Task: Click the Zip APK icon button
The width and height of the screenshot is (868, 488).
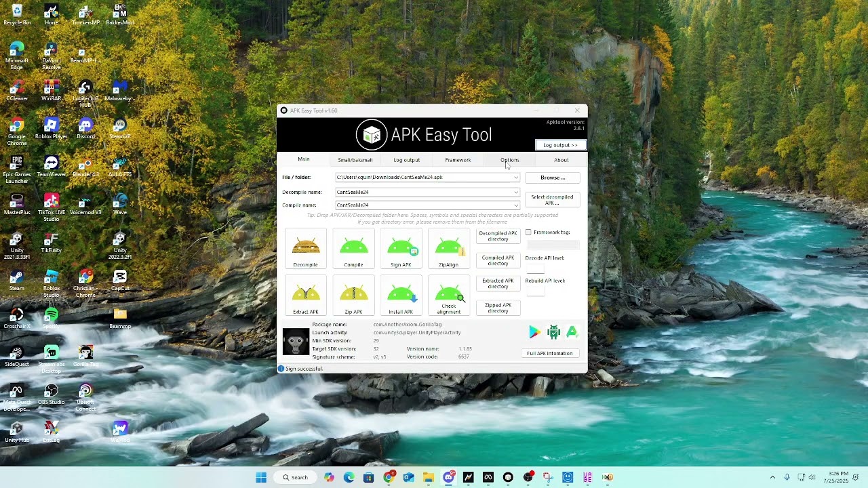Action: pos(353,296)
